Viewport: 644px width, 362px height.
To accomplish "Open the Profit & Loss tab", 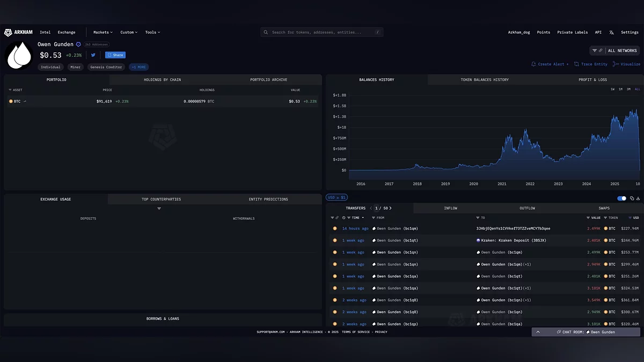I will pos(592,80).
